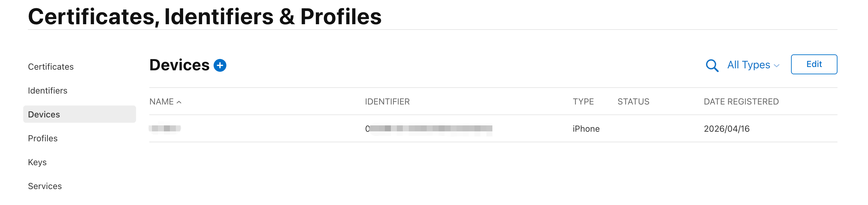Screen dimensions: 868x205
Task: Navigate to Services in the sidebar
Action: tap(45, 186)
